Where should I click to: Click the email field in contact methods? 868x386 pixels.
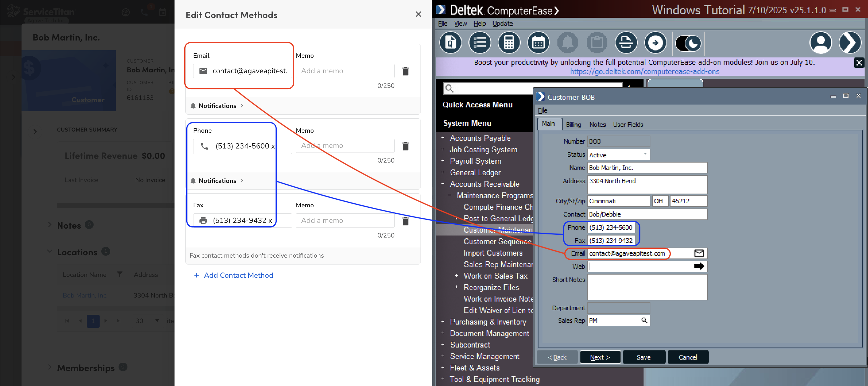tap(242, 71)
